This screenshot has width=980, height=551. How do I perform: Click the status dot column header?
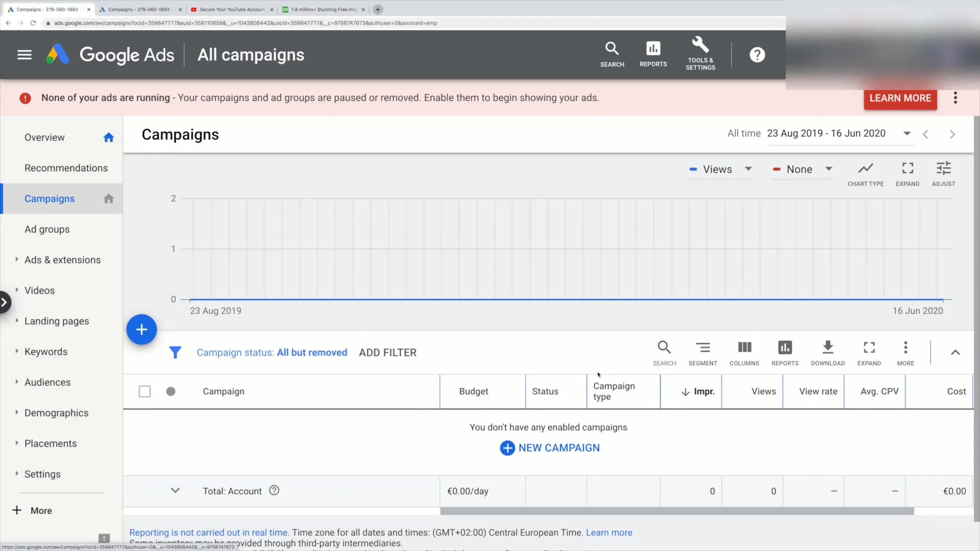point(170,391)
